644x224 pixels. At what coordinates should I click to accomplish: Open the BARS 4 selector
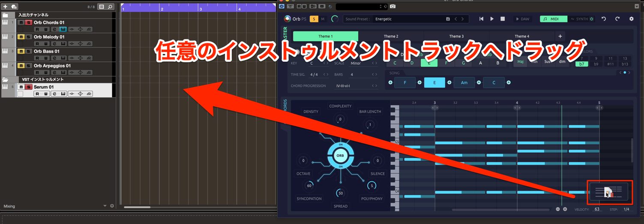point(364,74)
